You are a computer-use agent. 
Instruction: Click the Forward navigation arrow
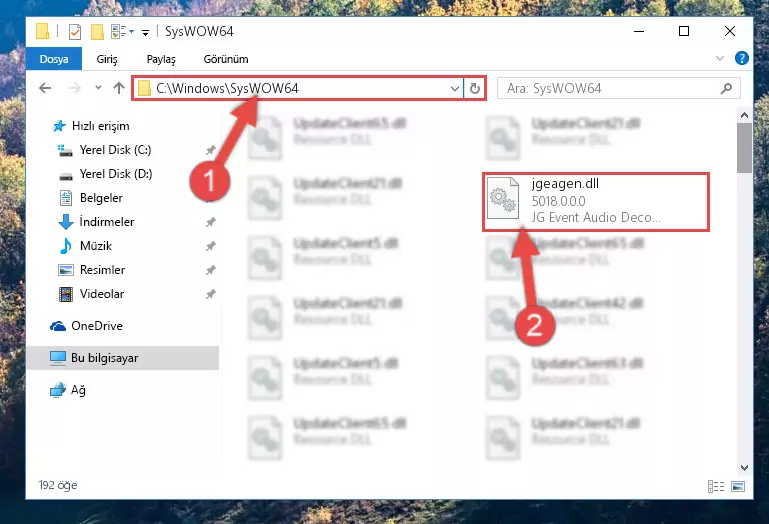pos(74,88)
